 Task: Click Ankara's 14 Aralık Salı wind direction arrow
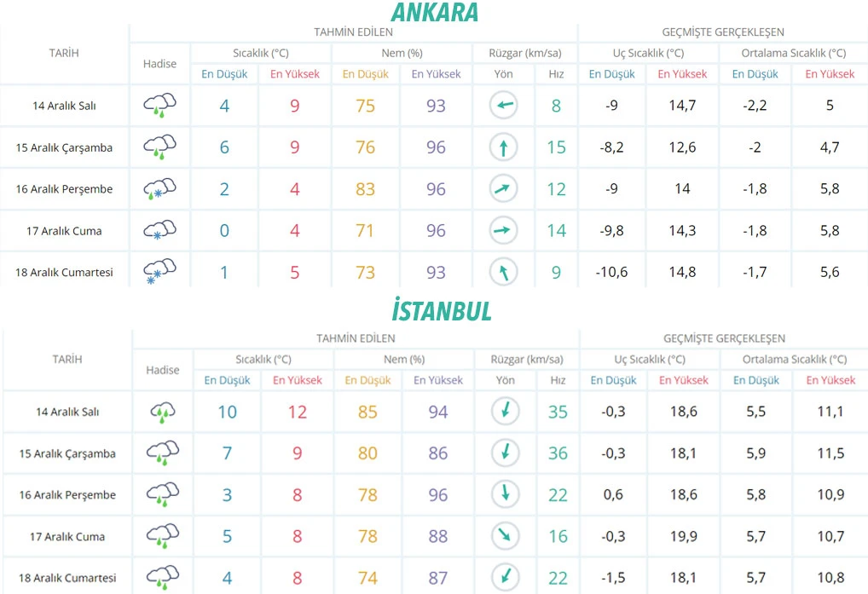pos(503,106)
